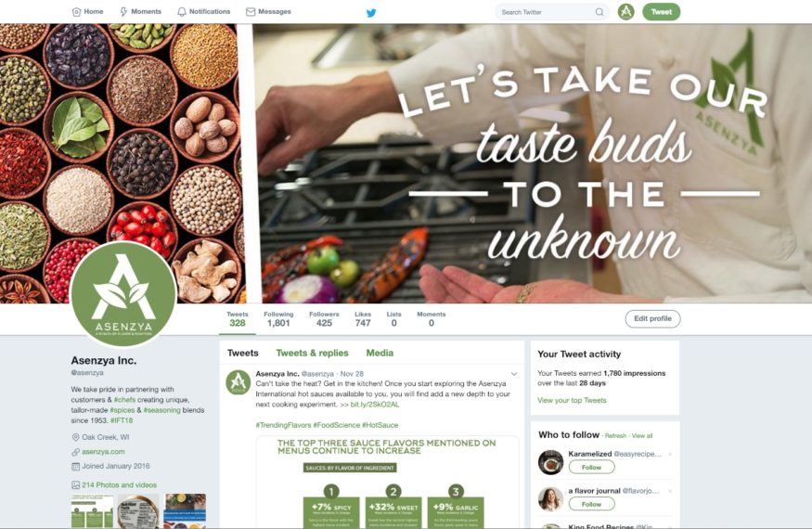Open Notifications bell icon
This screenshot has height=529, width=812.
click(181, 12)
